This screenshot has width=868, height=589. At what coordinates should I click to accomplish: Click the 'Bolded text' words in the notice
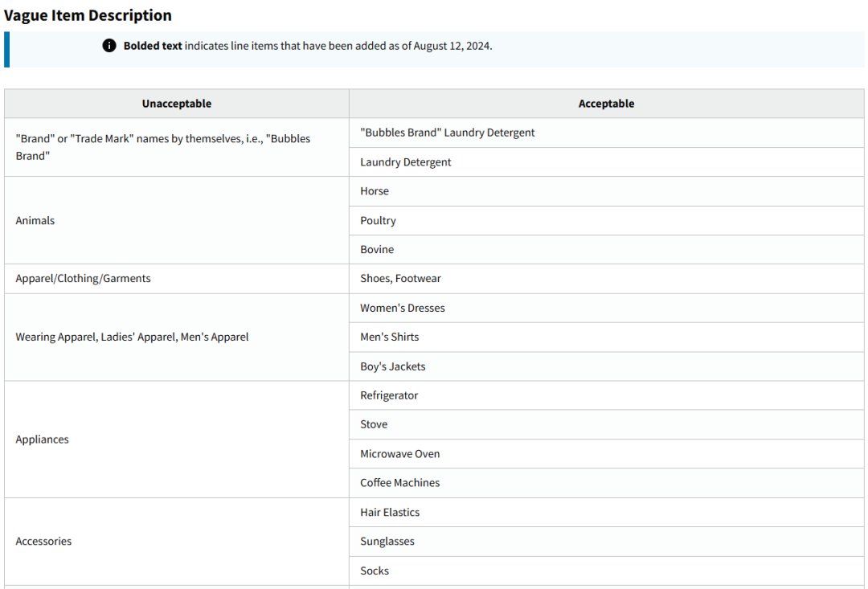(153, 46)
